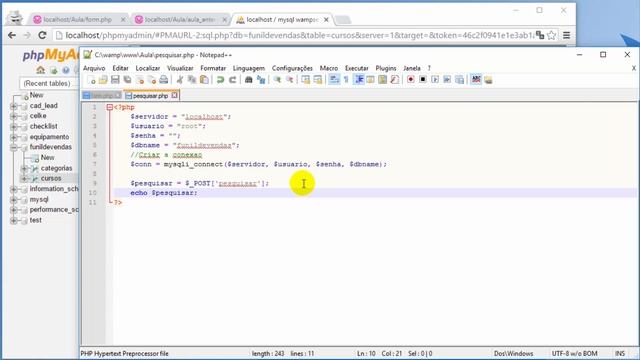Click the New file icon in Notepad++ toolbar
Viewport: 640px width, 360px height.
[91, 80]
